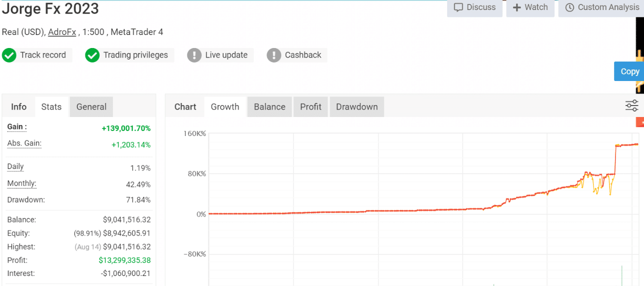644x286 pixels.
Task: Click the Gain label in stats
Action: (17, 127)
